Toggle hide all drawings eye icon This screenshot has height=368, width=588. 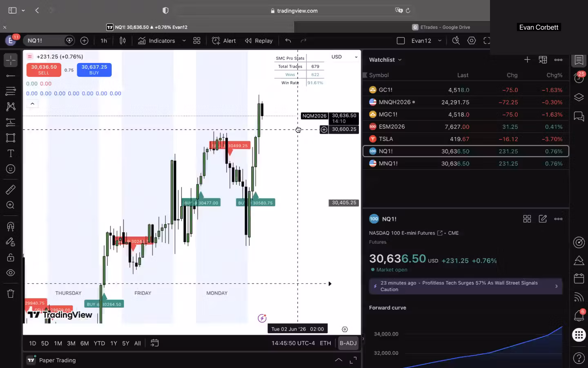(x=11, y=273)
